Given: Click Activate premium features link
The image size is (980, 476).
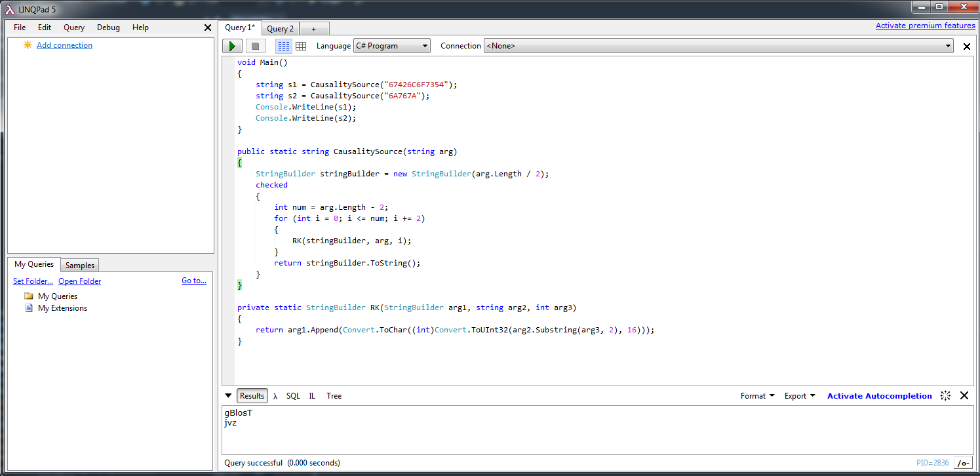Looking at the screenshot, I should (x=926, y=26).
